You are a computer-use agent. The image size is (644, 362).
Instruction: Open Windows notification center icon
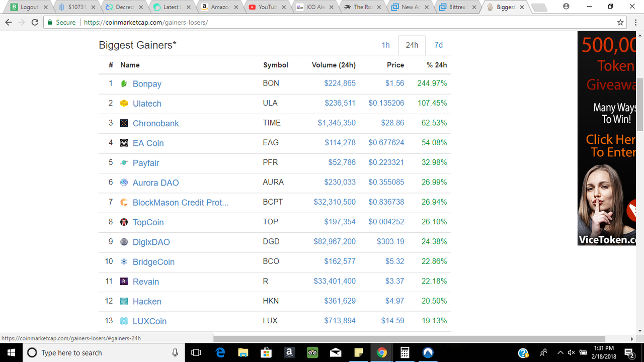point(629,352)
